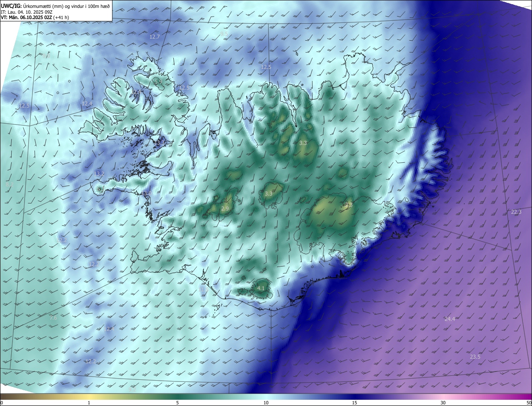Click the 23.5 value label in the southeast
532x406 pixels.
coord(475,357)
